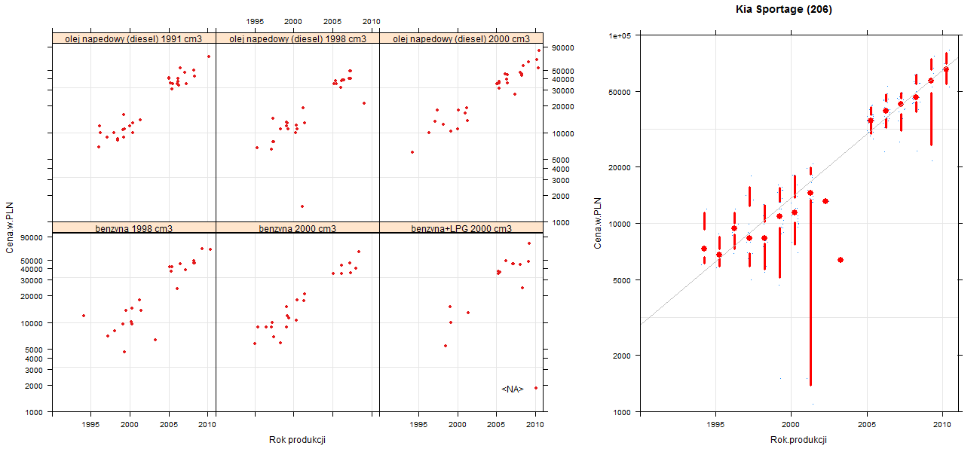Screen dimensions: 980x452
Task: Click the "10000" y-axis tick in the Kia Sportage chart
Action: (x=620, y=224)
